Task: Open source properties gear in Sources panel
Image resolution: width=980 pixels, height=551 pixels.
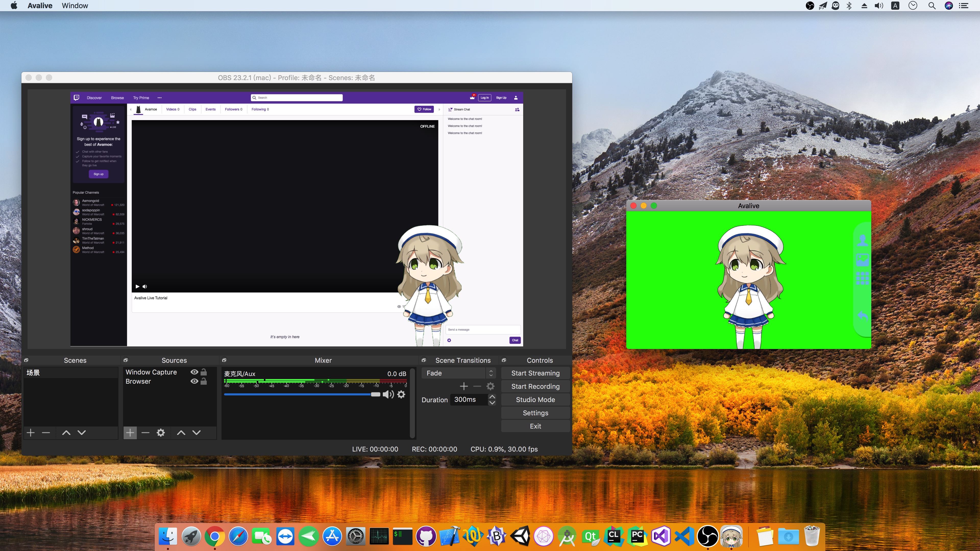Action: pos(161,433)
